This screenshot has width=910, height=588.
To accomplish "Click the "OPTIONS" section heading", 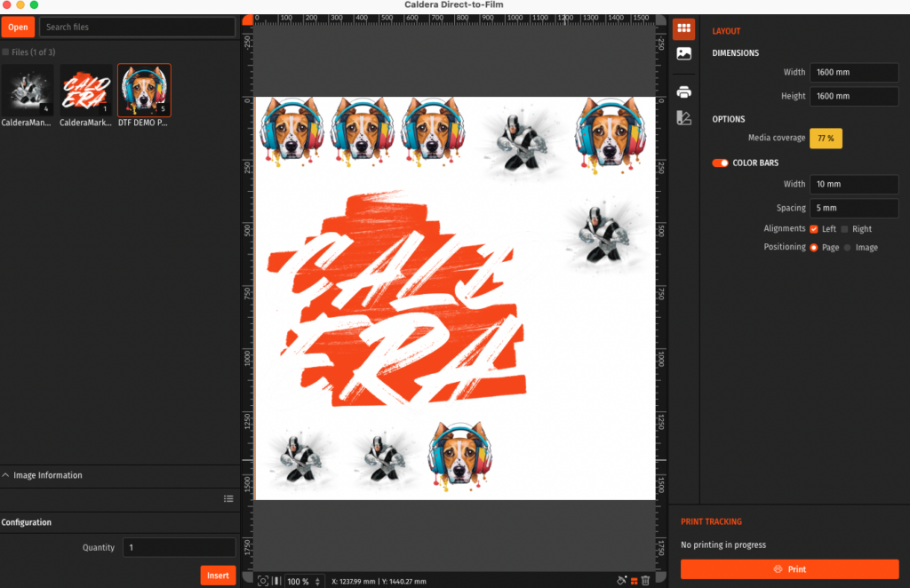I will click(729, 119).
